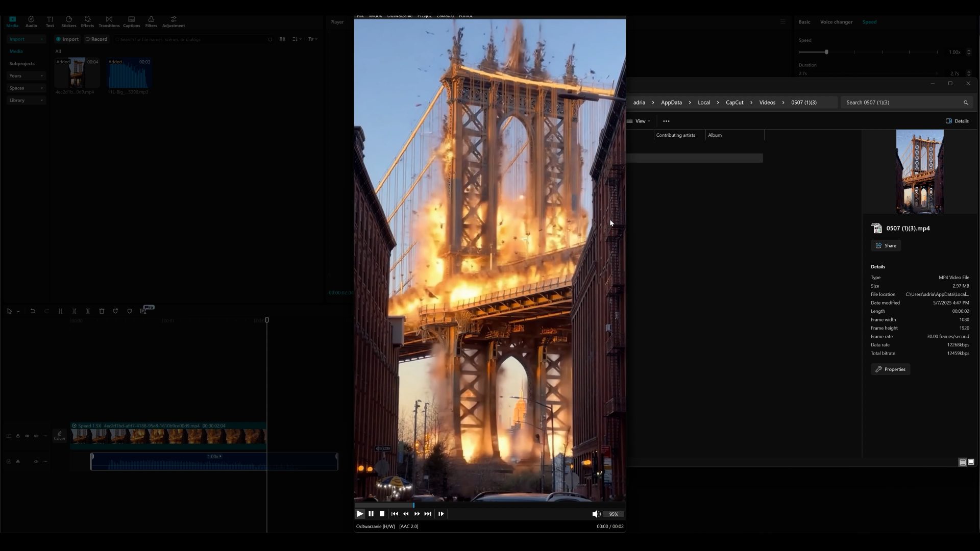Click CapCut delete-right trim icon
Viewport: 980px width, 551px height.
click(x=88, y=311)
